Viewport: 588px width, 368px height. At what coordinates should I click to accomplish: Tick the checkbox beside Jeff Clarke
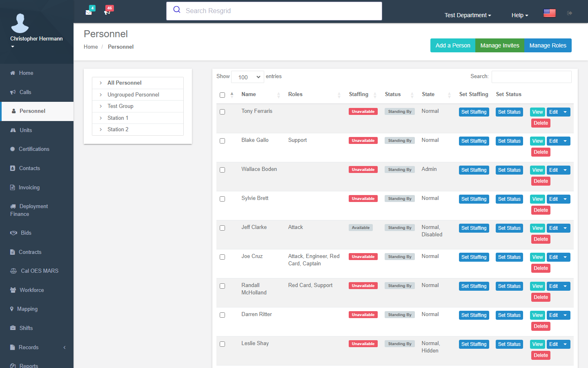(222, 228)
